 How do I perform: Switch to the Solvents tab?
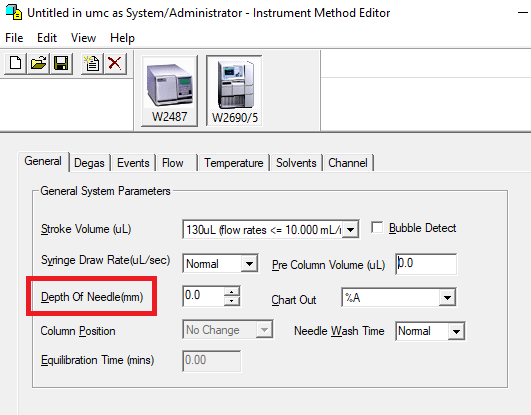pyautogui.click(x=296, y=163)
